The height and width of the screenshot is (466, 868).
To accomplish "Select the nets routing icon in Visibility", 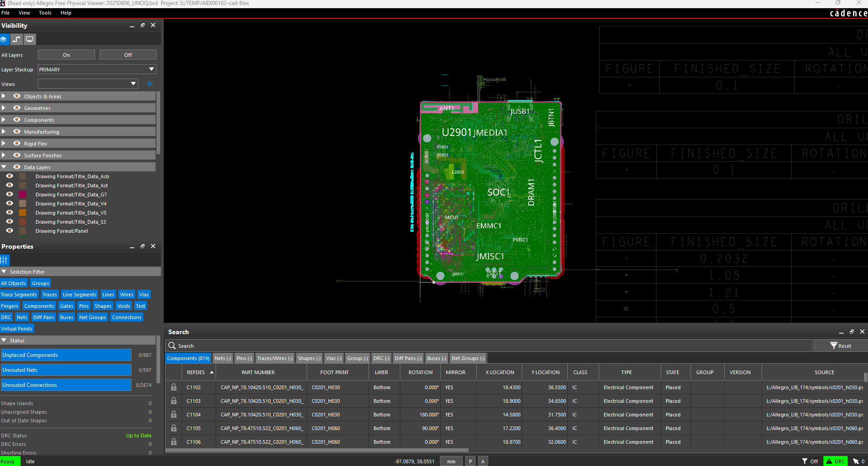I will (17, 40).
